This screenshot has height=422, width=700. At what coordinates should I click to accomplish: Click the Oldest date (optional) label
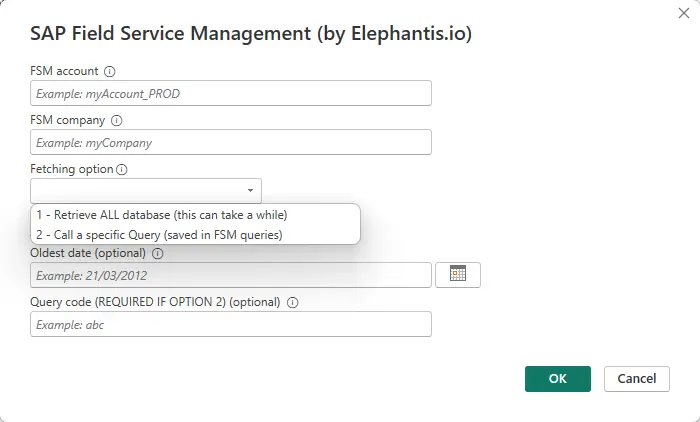pos(88,253)
